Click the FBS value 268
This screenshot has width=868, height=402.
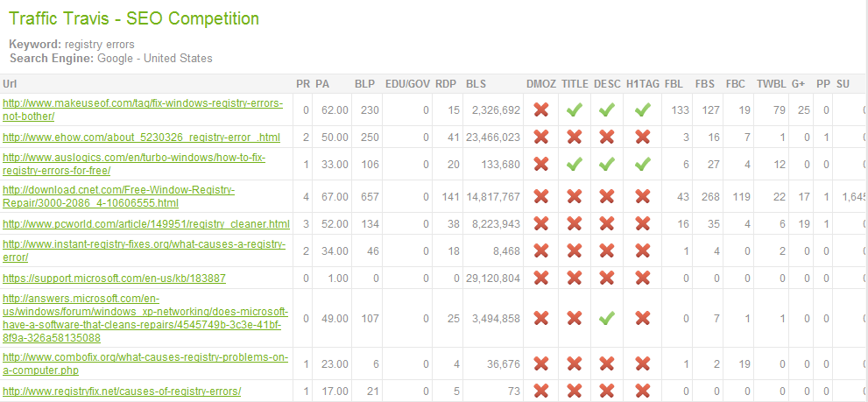pos(711,197)
